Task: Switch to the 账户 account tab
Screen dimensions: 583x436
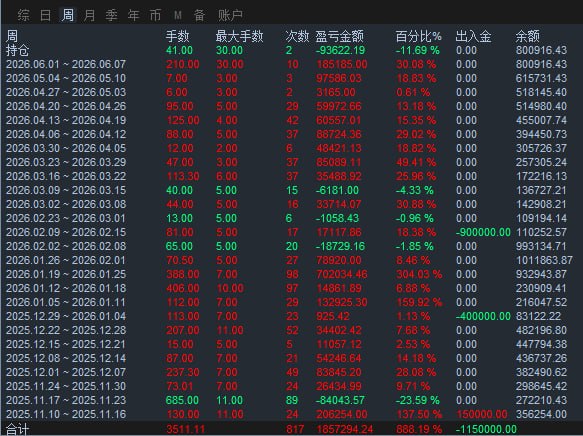Action: [230, 15]
